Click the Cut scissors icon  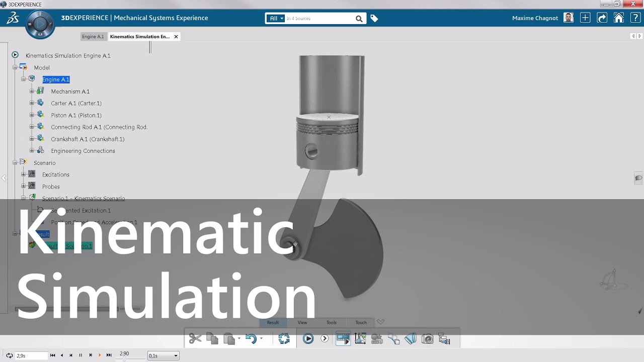pyautogui.click(x=195, y=339)
